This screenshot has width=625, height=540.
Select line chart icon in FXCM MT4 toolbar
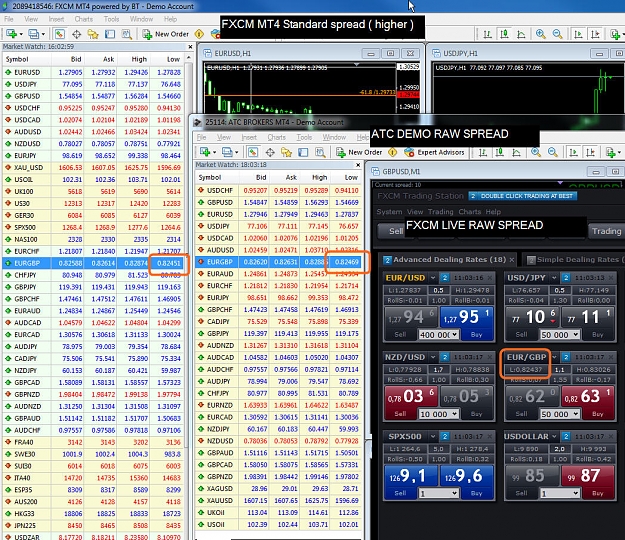521,34
